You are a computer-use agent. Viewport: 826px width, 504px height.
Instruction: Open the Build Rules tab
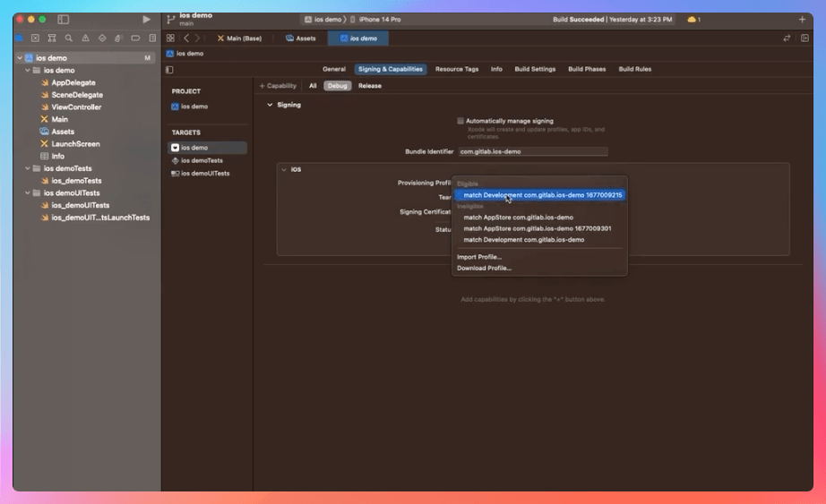pyautogui.click(x=635, y=69)
